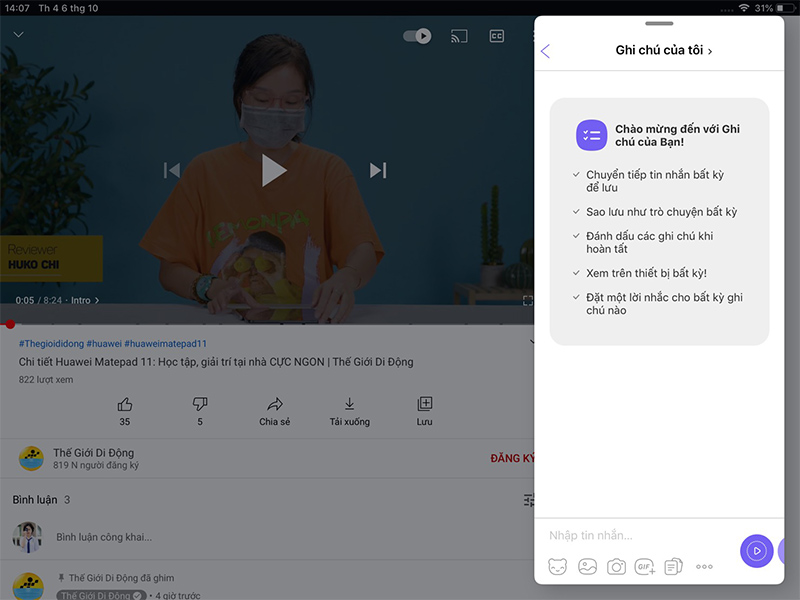Toggle the autoplay switch in the video player

coord(417,36)
